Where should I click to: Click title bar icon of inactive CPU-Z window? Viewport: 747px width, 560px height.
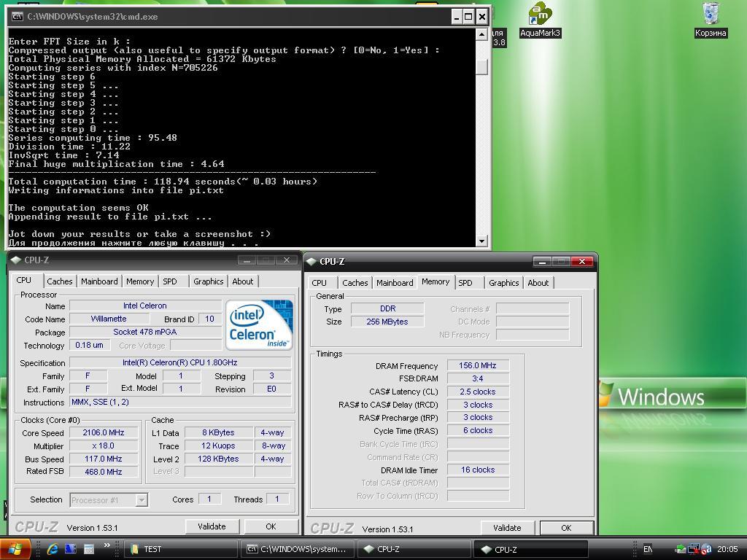(16, 260)
